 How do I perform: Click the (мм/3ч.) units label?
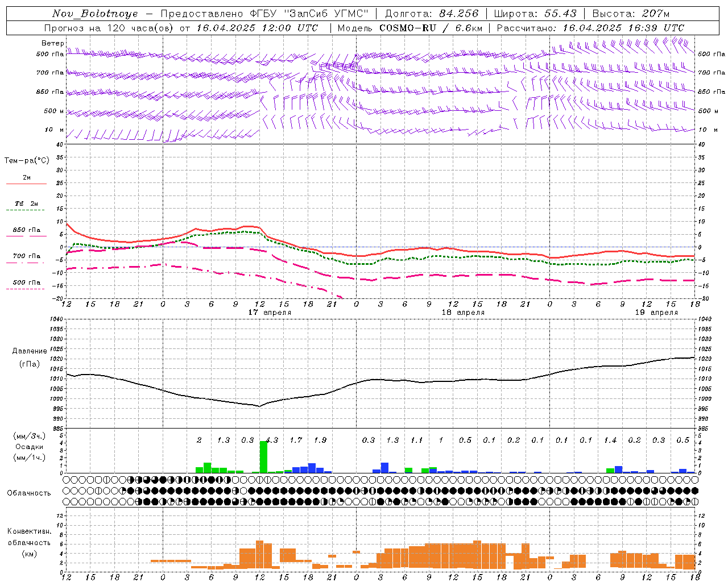point(29,436)
